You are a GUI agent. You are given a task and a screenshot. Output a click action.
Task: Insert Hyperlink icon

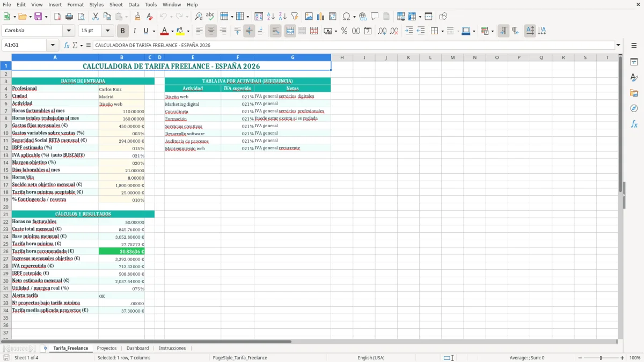point(363,17)
